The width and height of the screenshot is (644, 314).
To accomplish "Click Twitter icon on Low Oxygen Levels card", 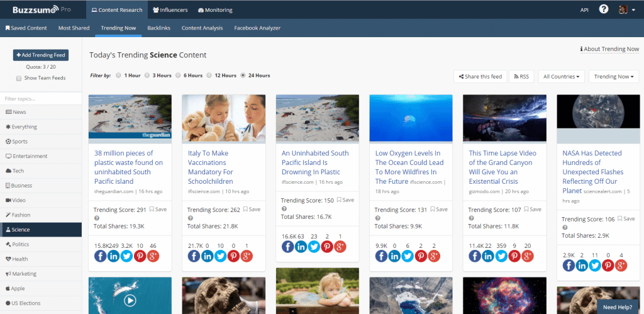I will (x=408, y=255).
